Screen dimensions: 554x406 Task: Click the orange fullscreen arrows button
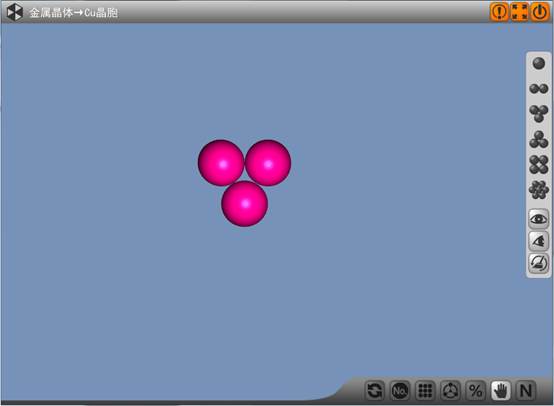coord(520,12)
